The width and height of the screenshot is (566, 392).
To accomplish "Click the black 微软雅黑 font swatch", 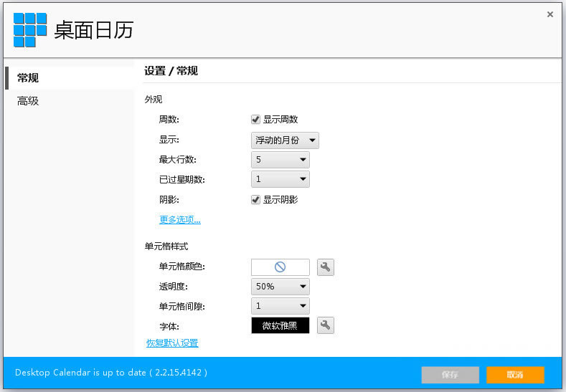I will (x=280, y=325).
